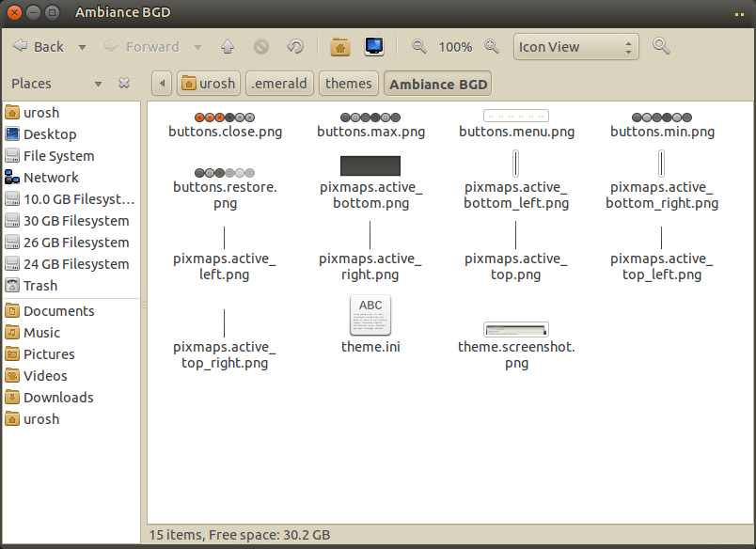756x549 pixels.
Task: Open Desktop in the sidebar
Action: [71, 134]
